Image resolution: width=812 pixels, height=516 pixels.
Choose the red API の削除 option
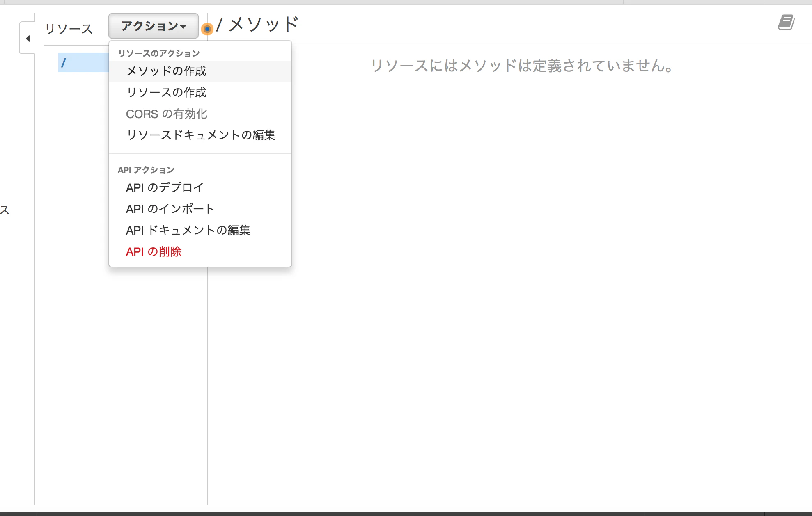click(x=200, y=252)
